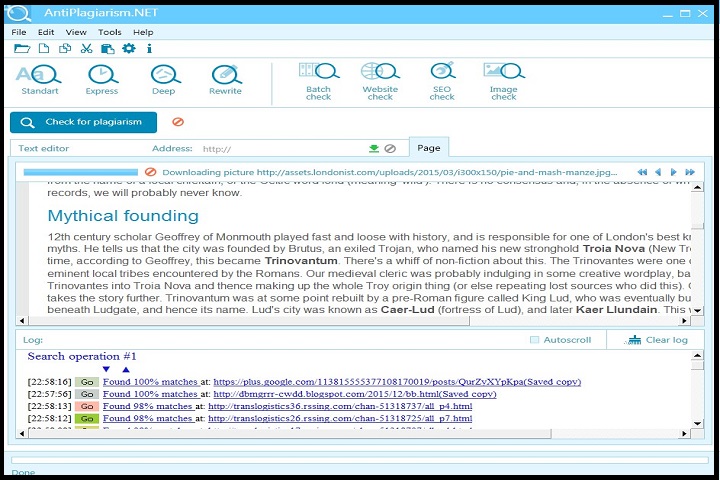The image size is (720, 480).
Task: Open the Image check tool
Action: tap(503, 80)
